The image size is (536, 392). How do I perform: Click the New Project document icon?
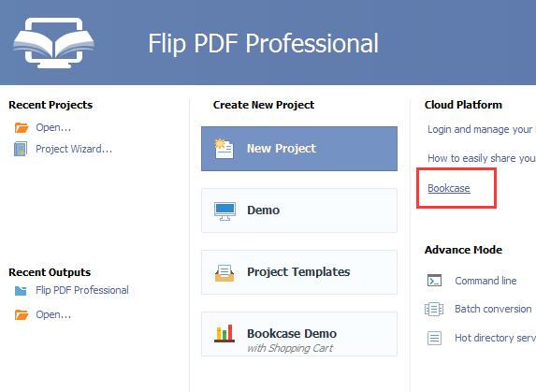[224, 149]
